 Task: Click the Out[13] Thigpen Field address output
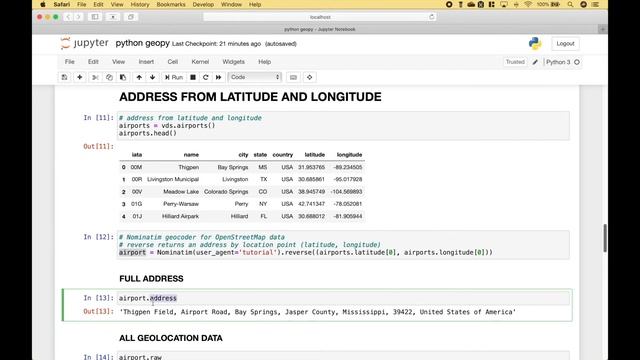point(318,312)
